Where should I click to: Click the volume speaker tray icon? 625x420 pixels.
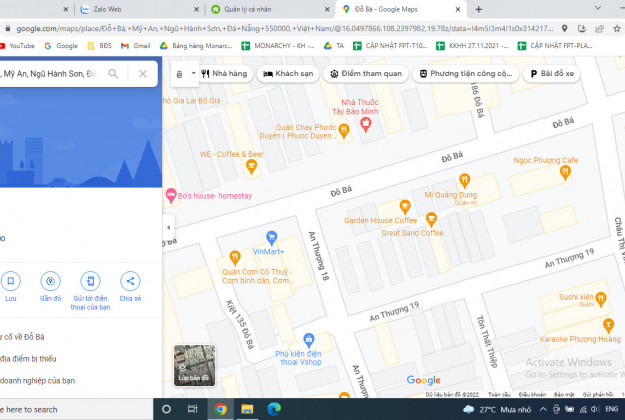click(595, 409)
